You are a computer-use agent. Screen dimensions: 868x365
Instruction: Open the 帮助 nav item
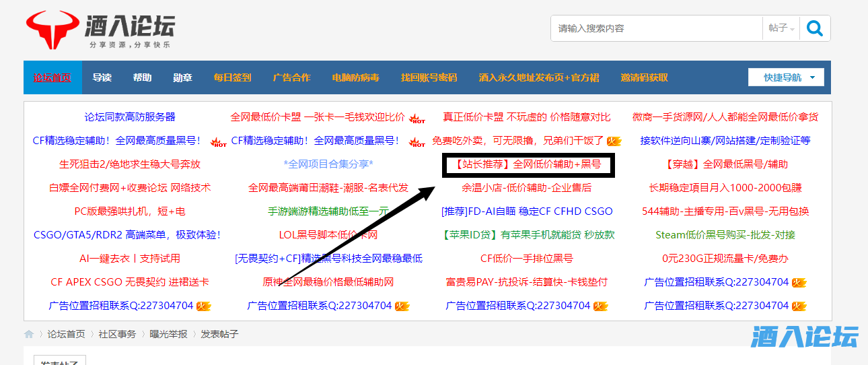coord(142,77)
